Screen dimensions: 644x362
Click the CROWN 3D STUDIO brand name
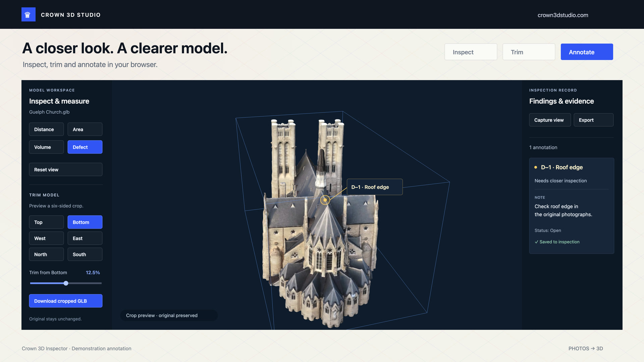pyautogui.click(x=71, y=15)
